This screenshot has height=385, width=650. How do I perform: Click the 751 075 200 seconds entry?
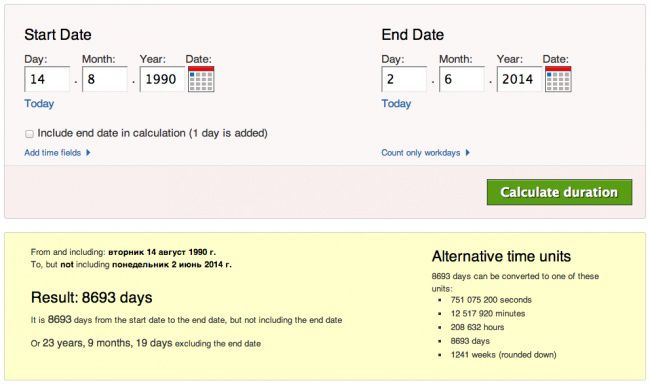pyautogui.click(x=491, y=300)
